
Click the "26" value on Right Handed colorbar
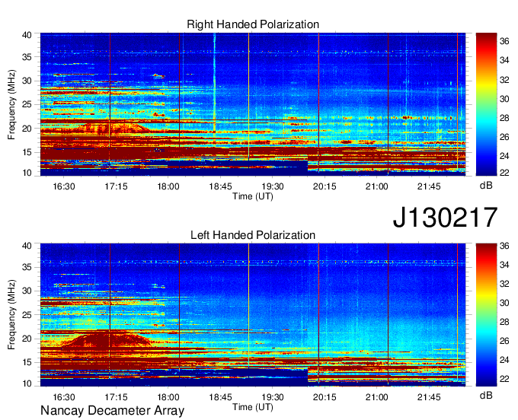(x=504, y=137)
